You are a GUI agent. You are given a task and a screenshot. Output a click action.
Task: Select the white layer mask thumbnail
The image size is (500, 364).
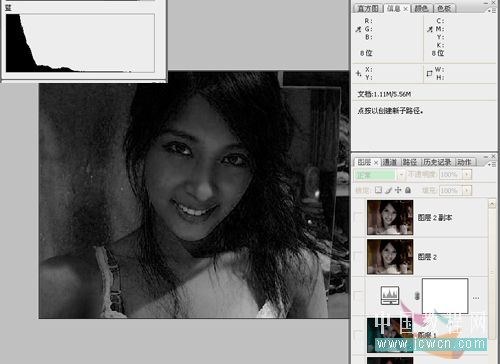pos(445,296)
